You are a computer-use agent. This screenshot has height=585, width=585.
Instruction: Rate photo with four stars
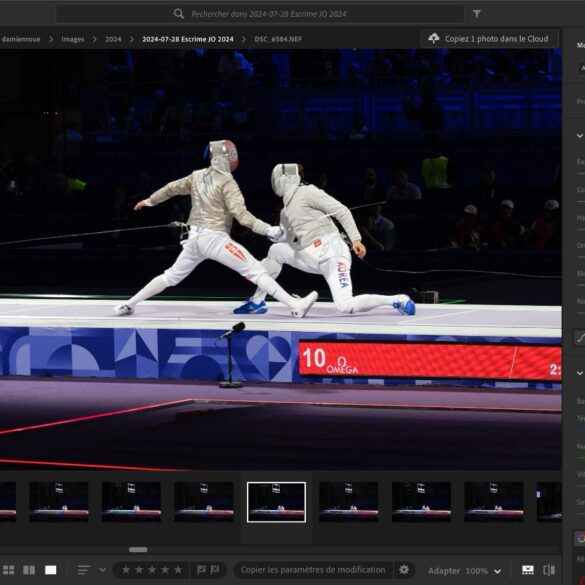click(165, 570)
